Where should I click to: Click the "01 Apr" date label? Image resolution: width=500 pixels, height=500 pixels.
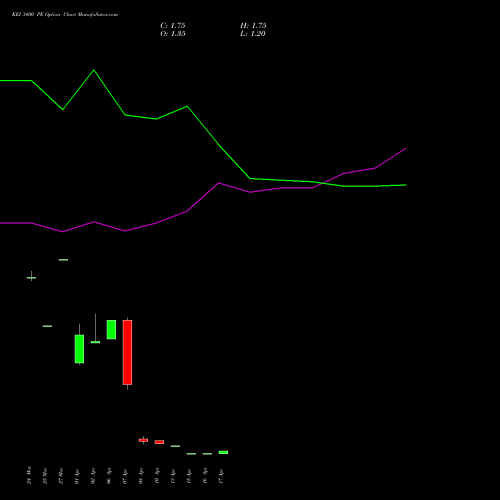click(x=77, y=476)
